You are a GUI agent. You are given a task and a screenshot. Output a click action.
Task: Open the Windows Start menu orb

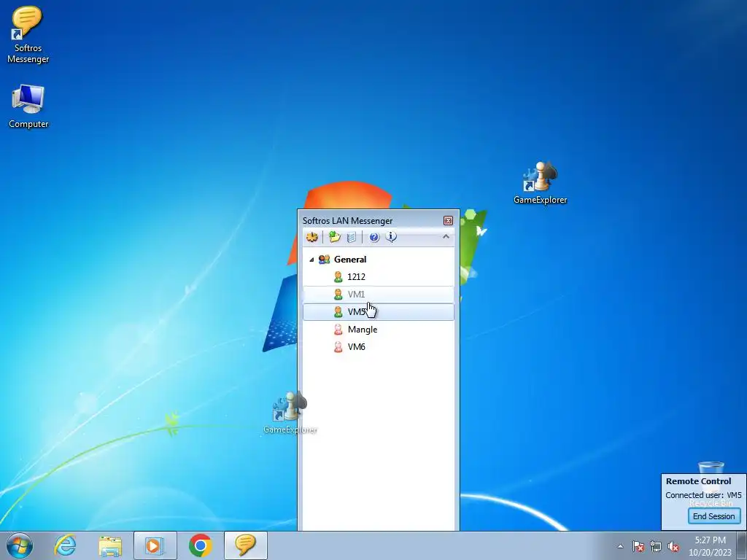tap(20, 545)
